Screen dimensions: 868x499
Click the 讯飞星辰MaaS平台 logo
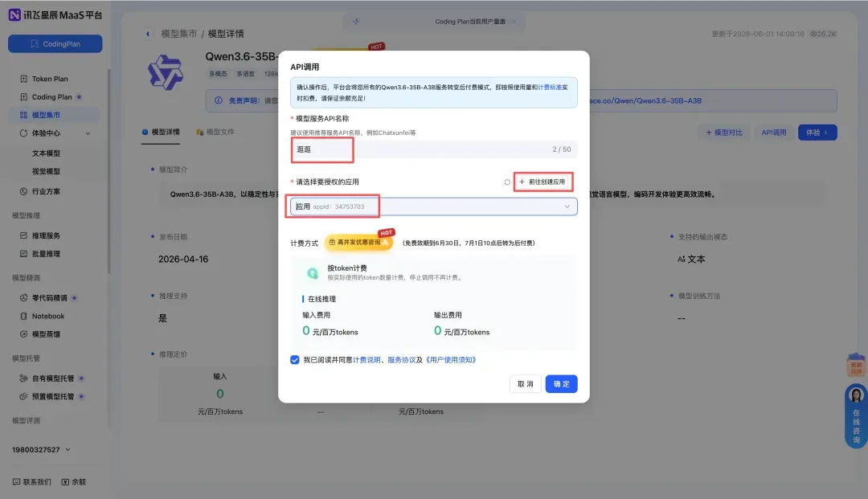coord(55,15)
